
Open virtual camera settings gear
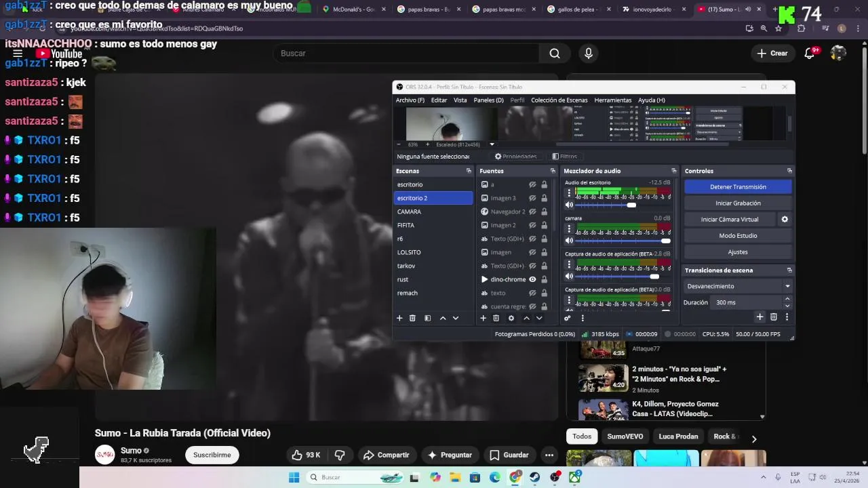coord(785,220)
